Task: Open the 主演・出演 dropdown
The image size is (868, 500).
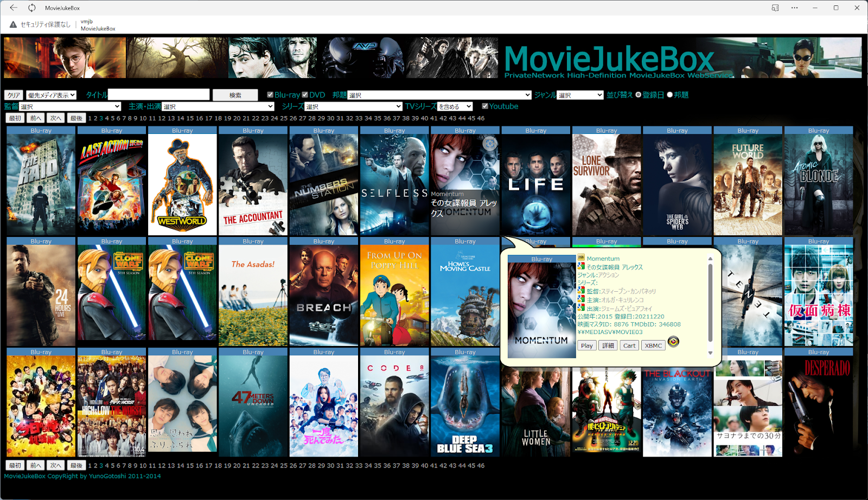Action: point(218,106)
